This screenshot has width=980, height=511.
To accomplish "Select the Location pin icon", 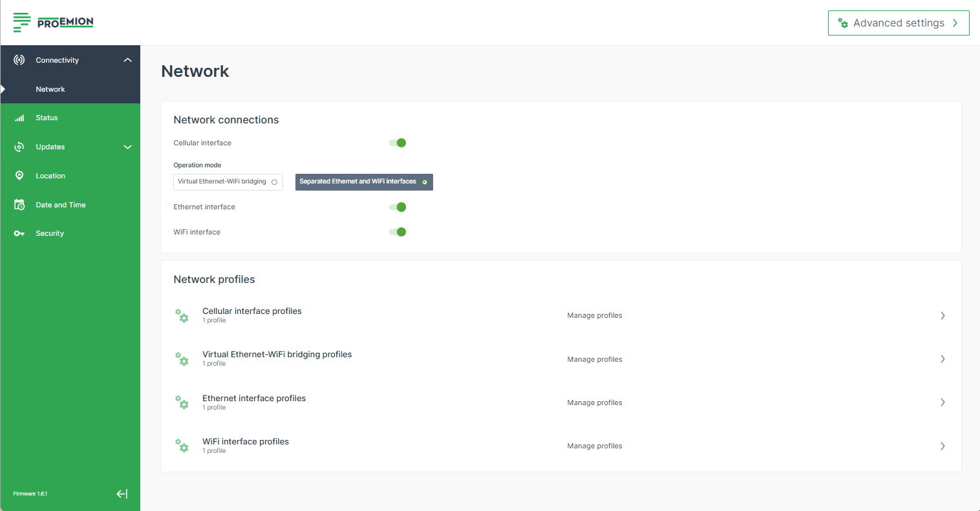I will click(18, 175).
